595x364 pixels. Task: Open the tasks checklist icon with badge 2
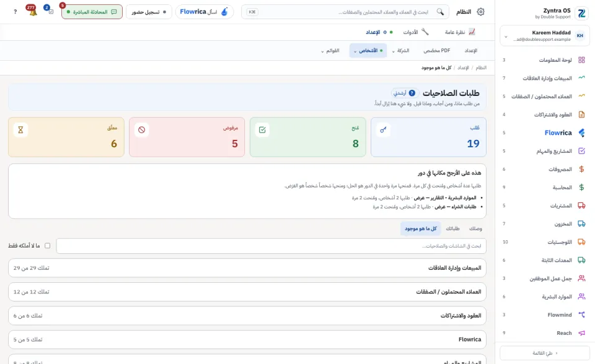tap(50, 11)
